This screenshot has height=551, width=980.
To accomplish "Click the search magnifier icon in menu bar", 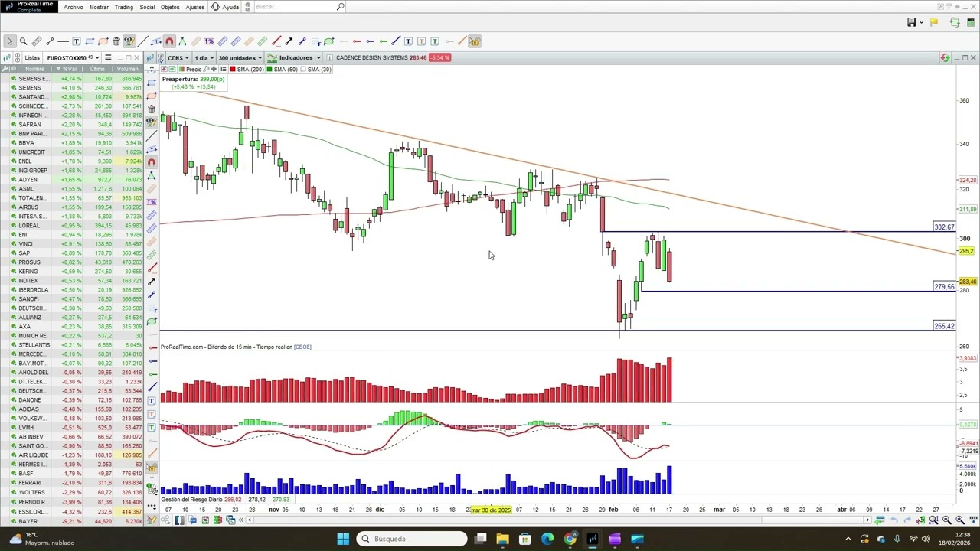I will point(340,7).
